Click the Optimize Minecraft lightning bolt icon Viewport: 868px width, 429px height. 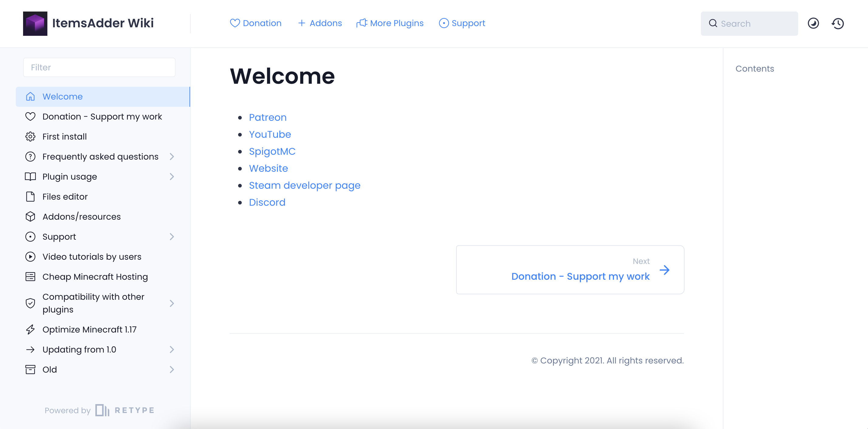[30, 329]
